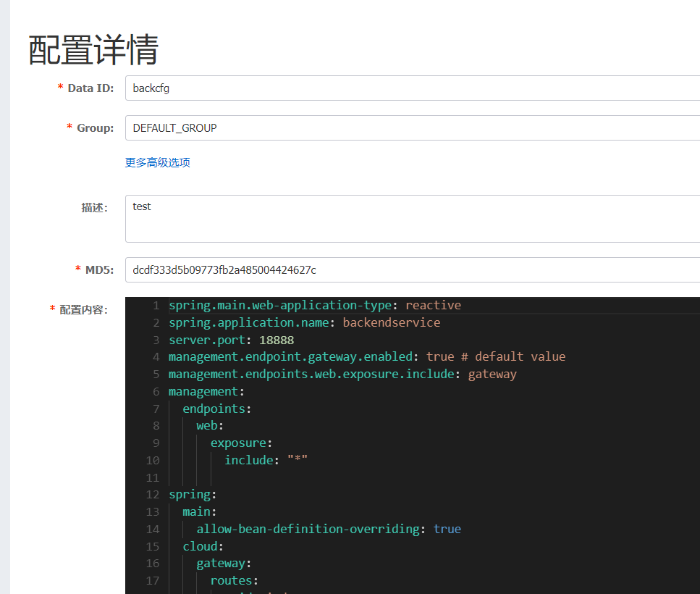Viewport: 700px width, 594px height.
Task: Click the include "*" value on line 10
Action: [x=297, y=460]
